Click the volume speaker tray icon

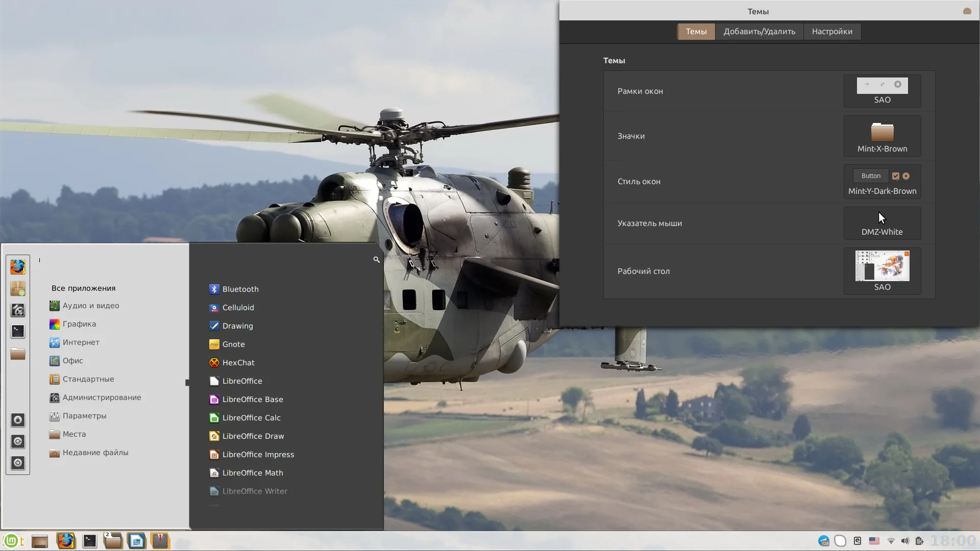[905, 541]
